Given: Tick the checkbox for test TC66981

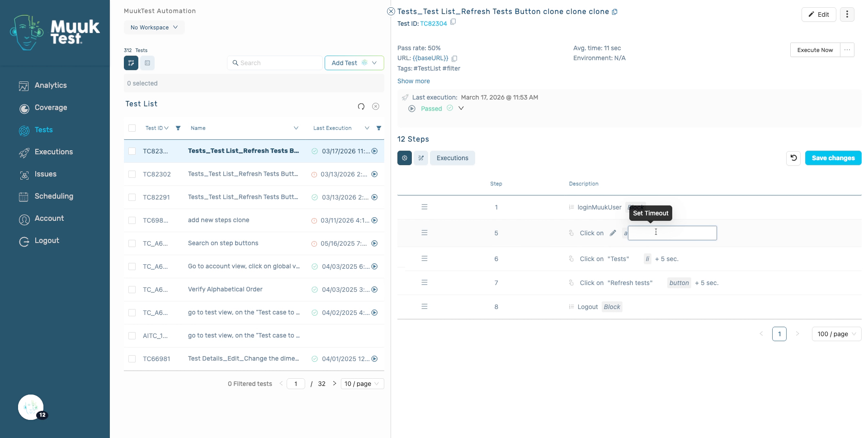Looking at the screenshot, I should pos(132,359).
